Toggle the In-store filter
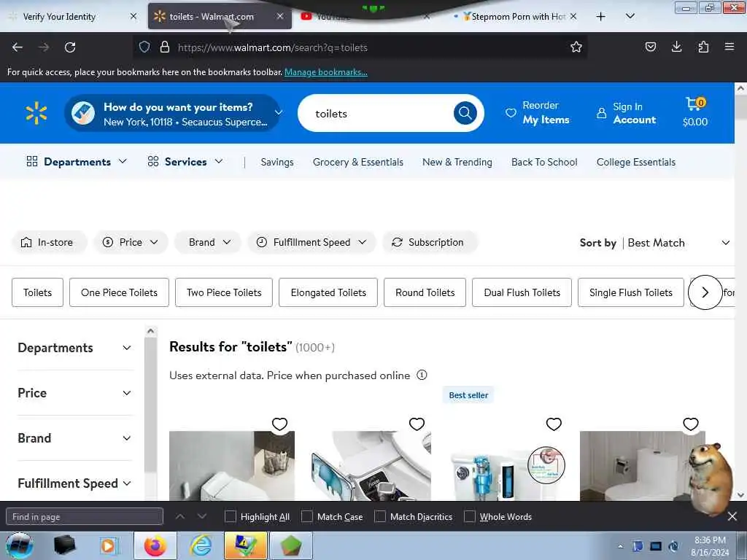747x560 pixels. [x=49, y=242]
